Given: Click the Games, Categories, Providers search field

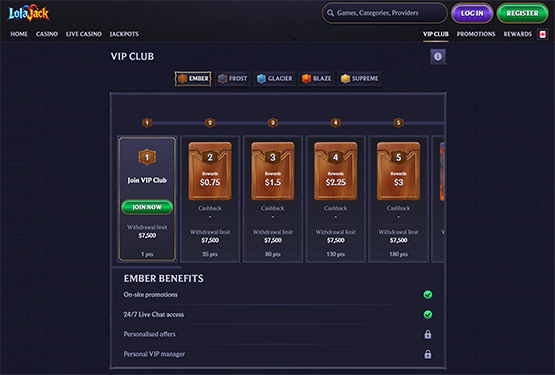Looking at the screenshot, I should (385, 13).
